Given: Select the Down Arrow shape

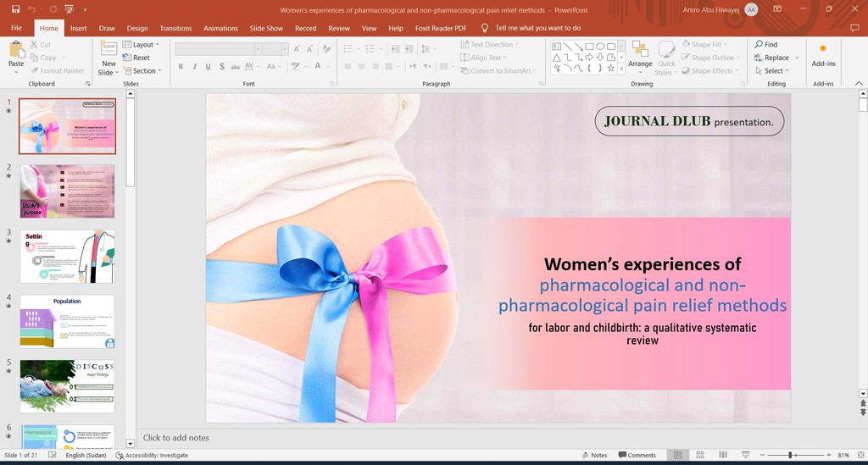Looking at the screenshot, I should (600, 58).
